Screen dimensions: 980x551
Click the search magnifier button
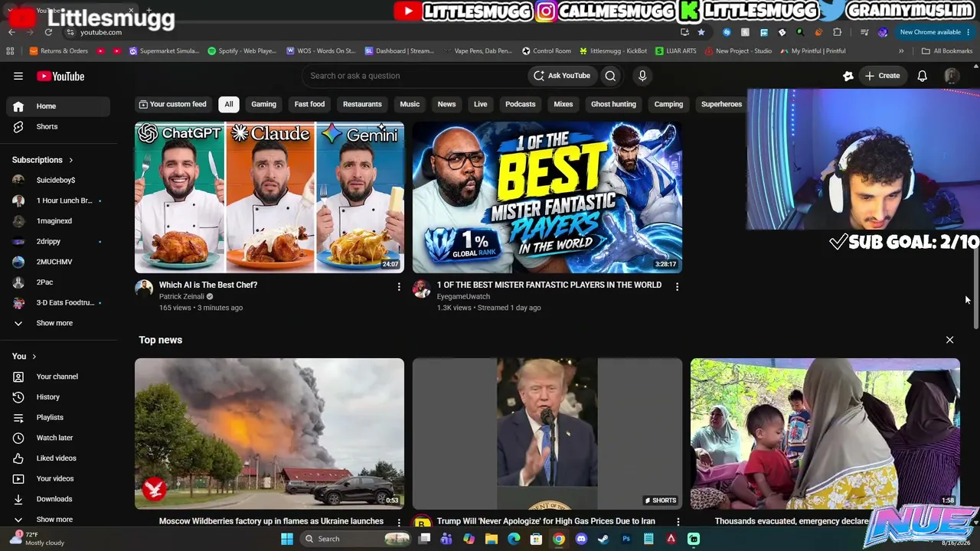coord(610,76)
